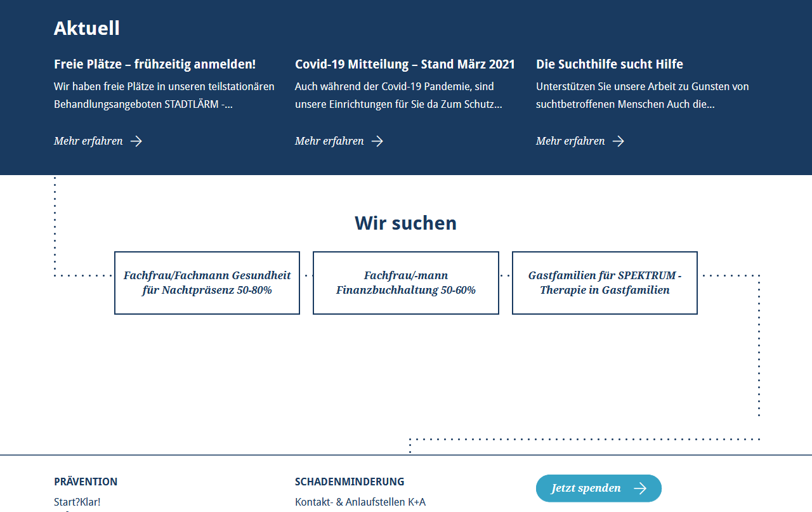
Task: Click the 'Wir suchen' section heading
Action: coord(405,223)
